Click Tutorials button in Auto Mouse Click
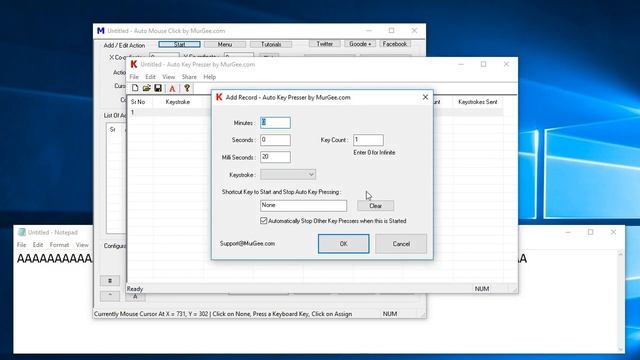 [271, 44]
